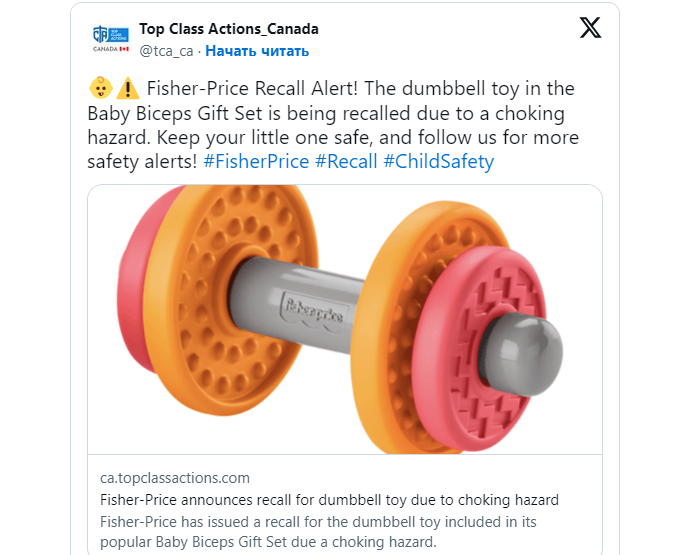Open the Top Class Actions profile avatar
The height and width of the screenshot is (555, 685).
click(x=111, y=39)
